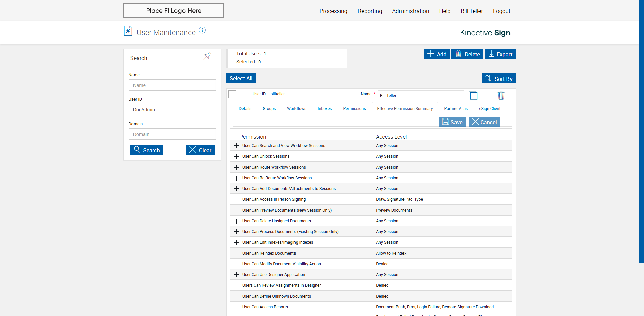The image size is (644, 316).
Task: Click the info icon beside User Maintenance
Action: [x=202, y=30]
